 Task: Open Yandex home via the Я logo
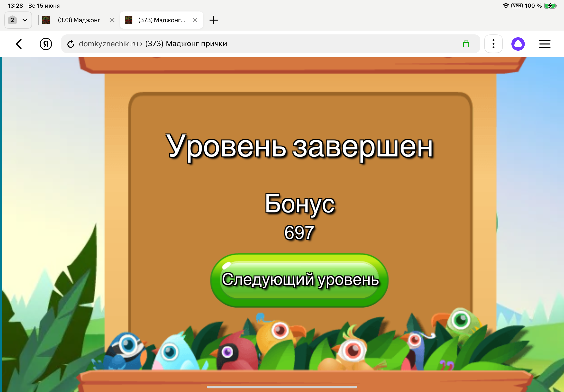pos(46,44)
